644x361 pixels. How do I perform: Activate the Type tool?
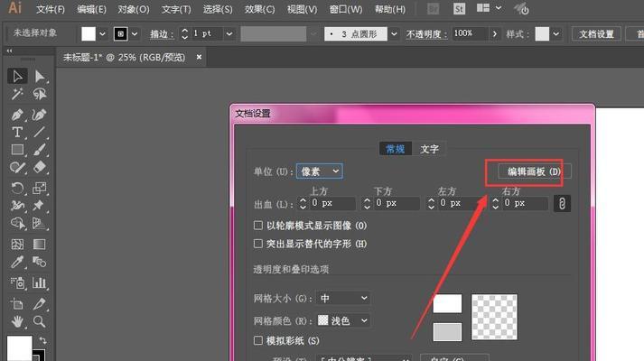(x=17, y=132)
